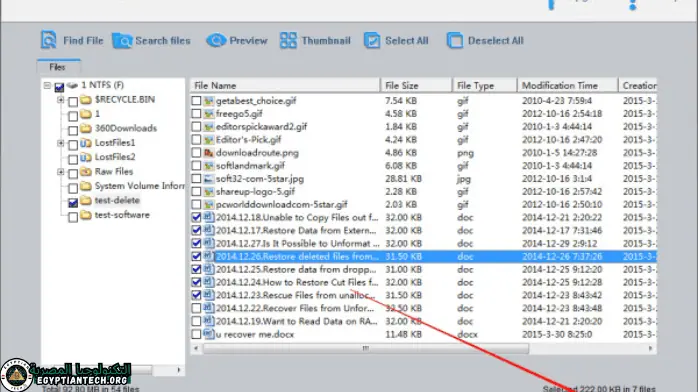Click the Deselect All box icon
This screenshot has width=698, height=392.
click(x=455, y=40)
